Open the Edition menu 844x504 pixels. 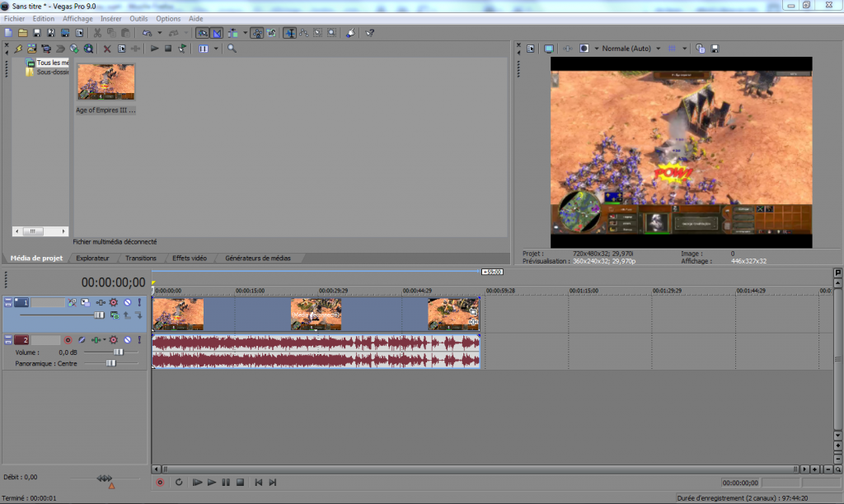click(x=44, y=18)
